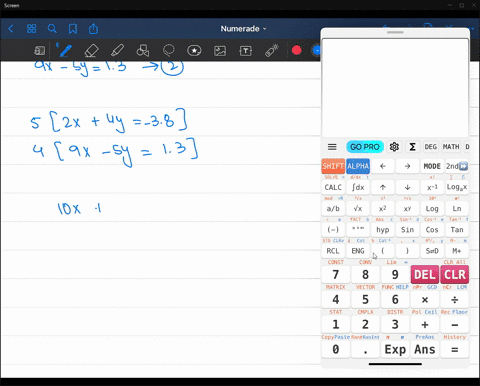Select the Highlighter tool
This screenshot has height=386, width=480.
(117, 51)
